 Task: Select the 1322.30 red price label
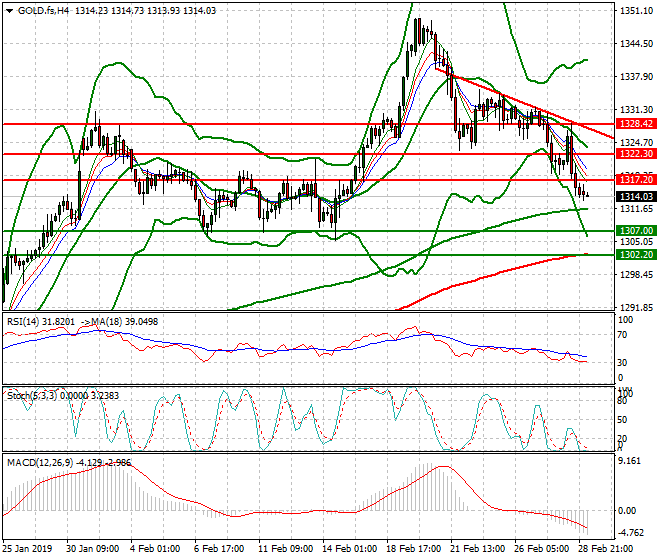coord(634,154)
